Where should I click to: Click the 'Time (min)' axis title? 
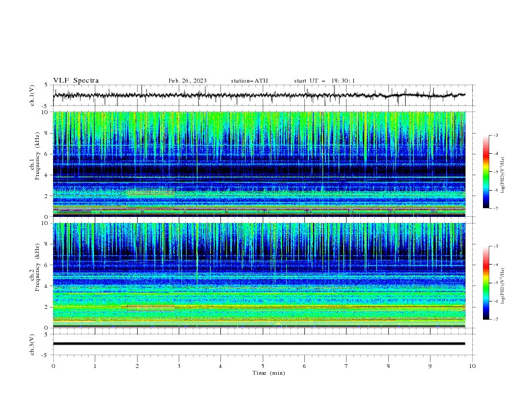point(269,373)
